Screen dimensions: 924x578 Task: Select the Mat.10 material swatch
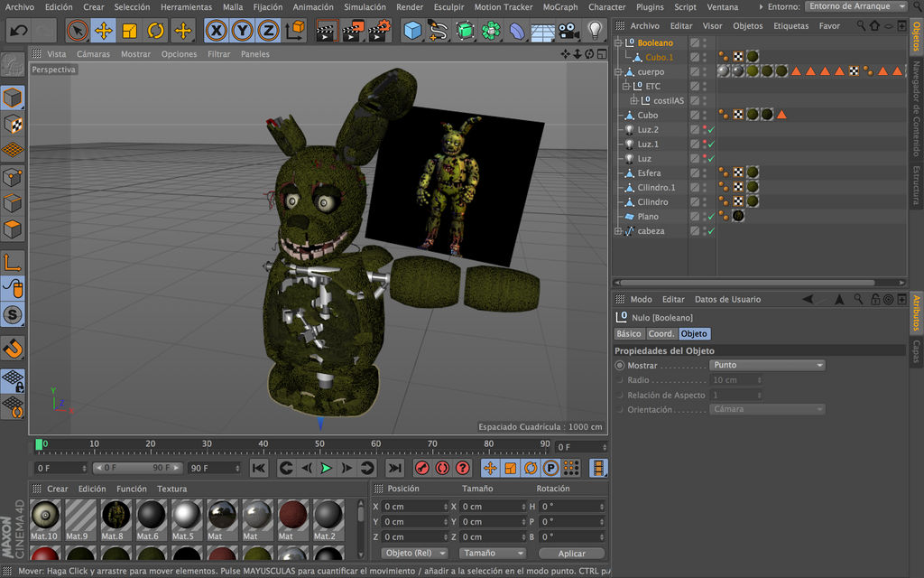[45, 519]
